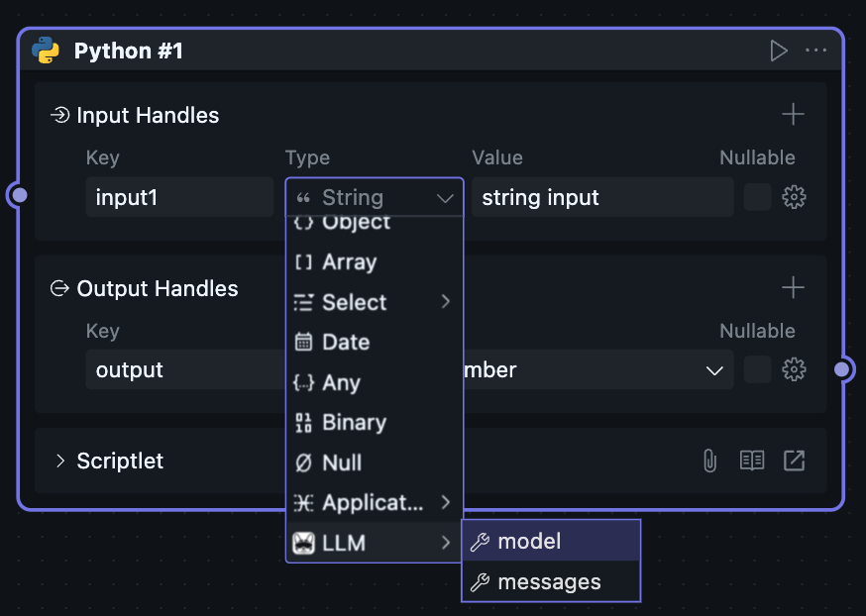866x616 pixels.
Task: Run the Python #1 node
Action: 779,51
